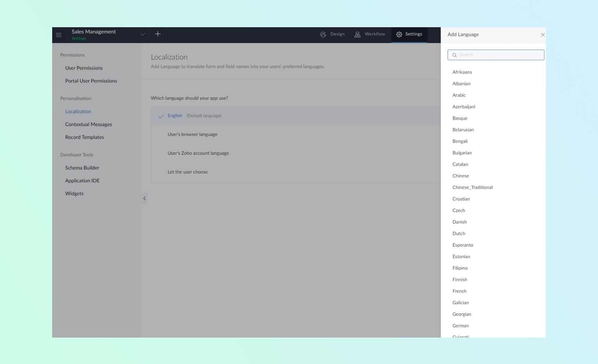This screenshot has width=598, height=364.
Task: Click the Settings gear icon
Action: [399, 35]
